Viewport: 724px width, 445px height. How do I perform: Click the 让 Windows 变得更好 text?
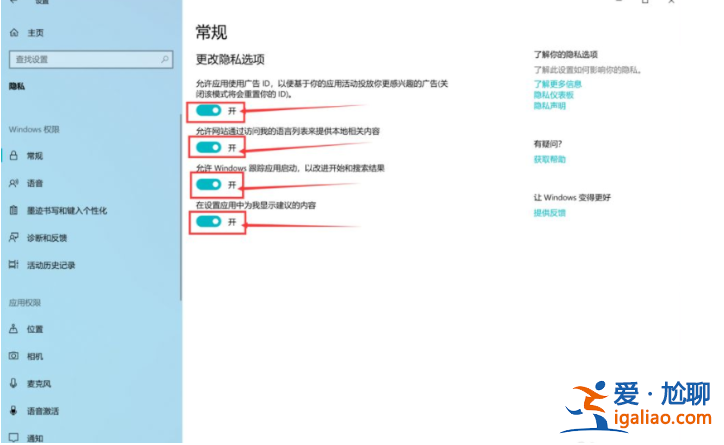[572, 198]
